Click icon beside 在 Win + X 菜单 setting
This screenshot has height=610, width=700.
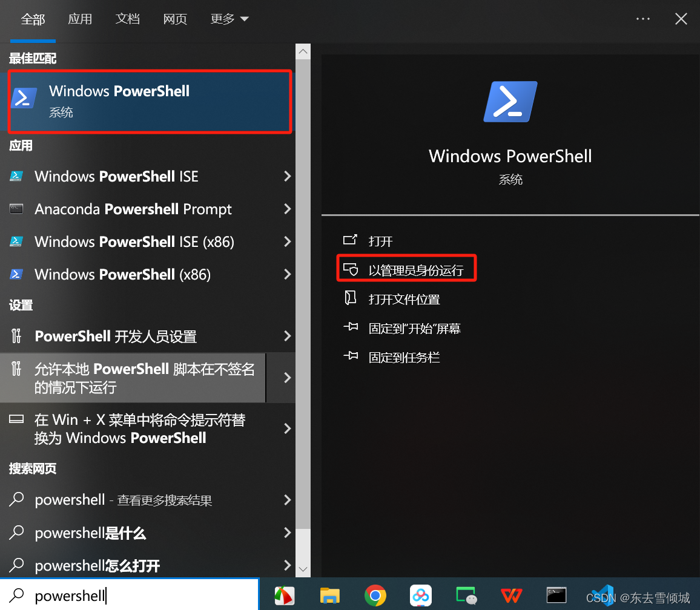pos(16,419)
